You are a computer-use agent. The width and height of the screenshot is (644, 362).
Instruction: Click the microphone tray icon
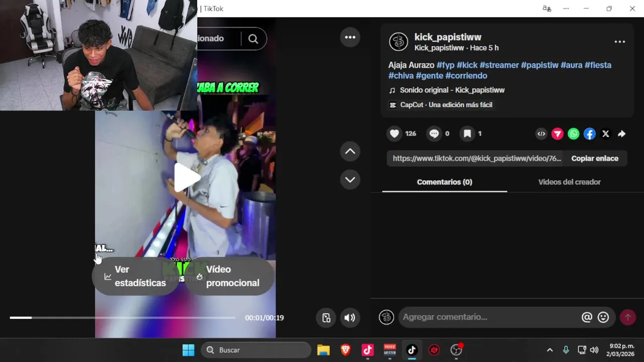pos(566,350)
